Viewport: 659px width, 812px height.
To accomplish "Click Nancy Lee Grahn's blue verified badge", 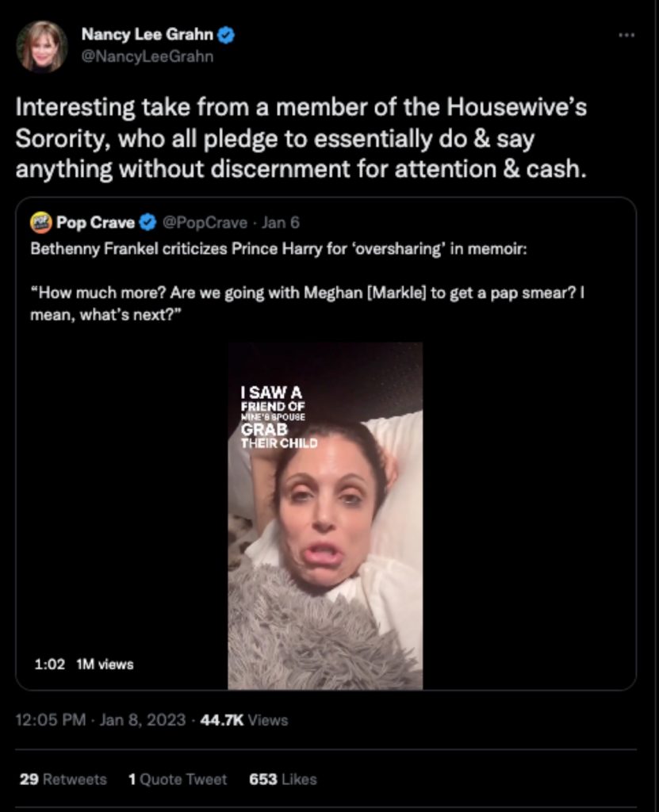I will [x=226, y=35].
